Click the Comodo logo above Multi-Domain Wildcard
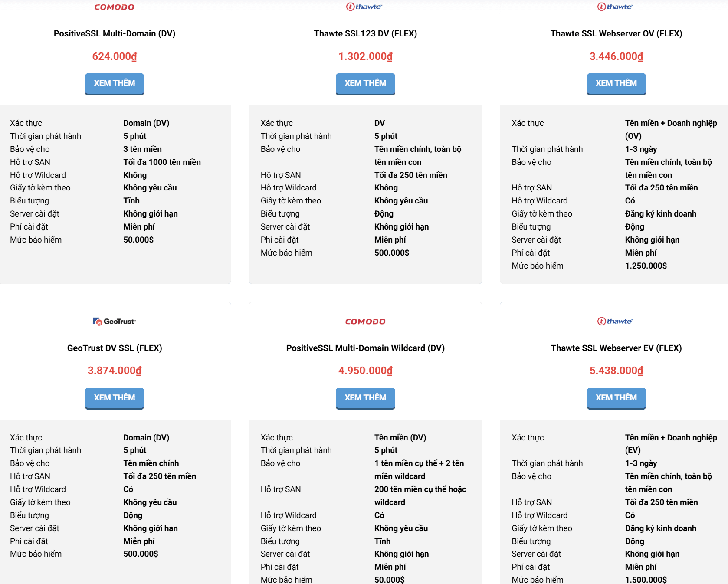 [x=365, y=322]
